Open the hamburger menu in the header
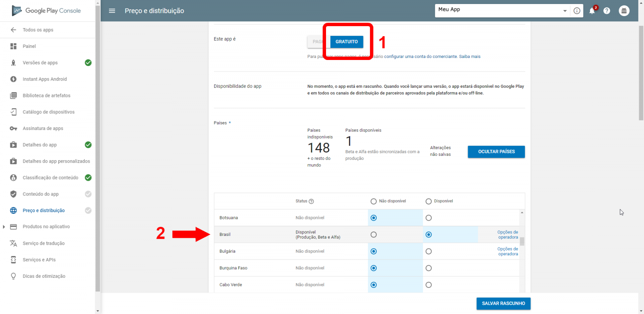644x314 pixels. (112, 11)
